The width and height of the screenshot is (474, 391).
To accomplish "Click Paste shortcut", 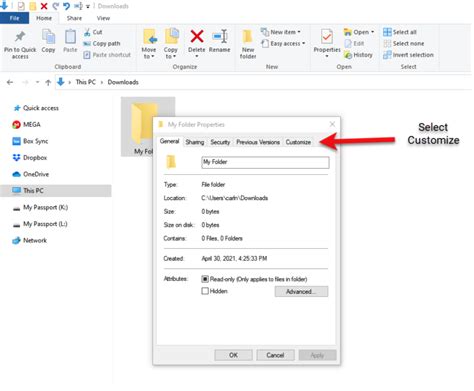I will coord(107,55).
